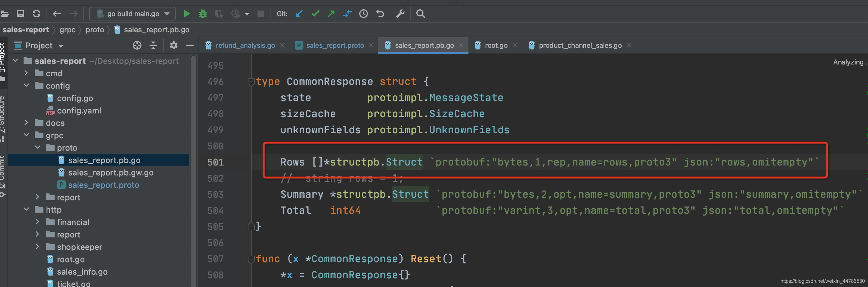Commit changes via the green checkmark
Image resolution: width=868 pixels, height=287 pixels.
315,14
